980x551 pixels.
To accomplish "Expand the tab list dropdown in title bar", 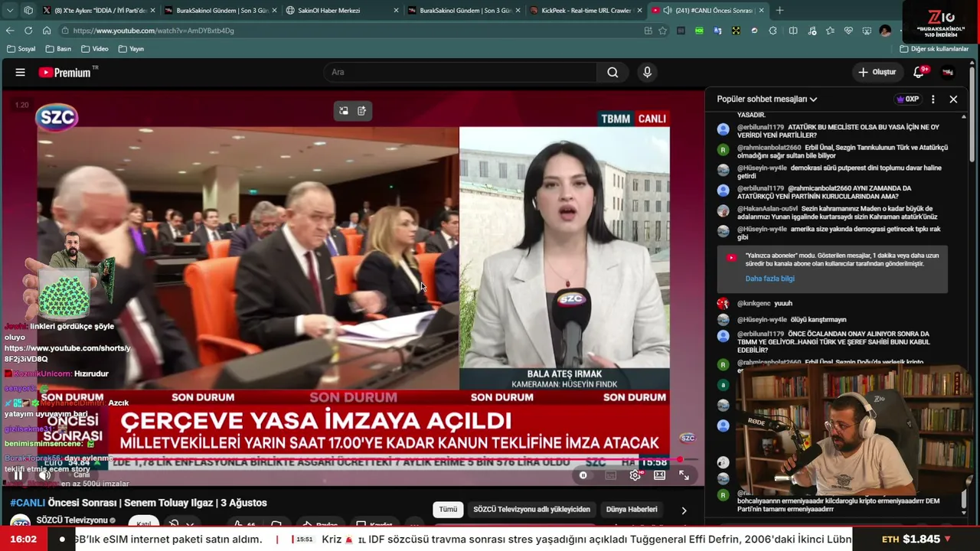I will (x=10, y=10).
